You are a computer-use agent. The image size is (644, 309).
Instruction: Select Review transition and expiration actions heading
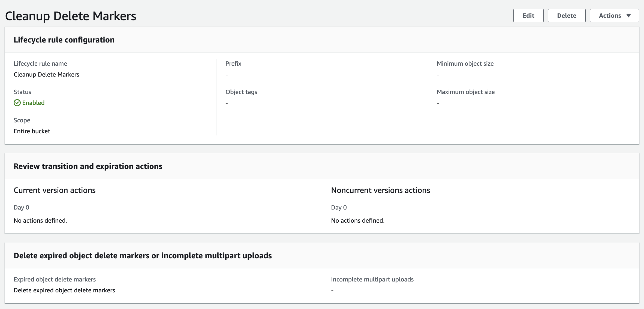[x=88, y=166]
